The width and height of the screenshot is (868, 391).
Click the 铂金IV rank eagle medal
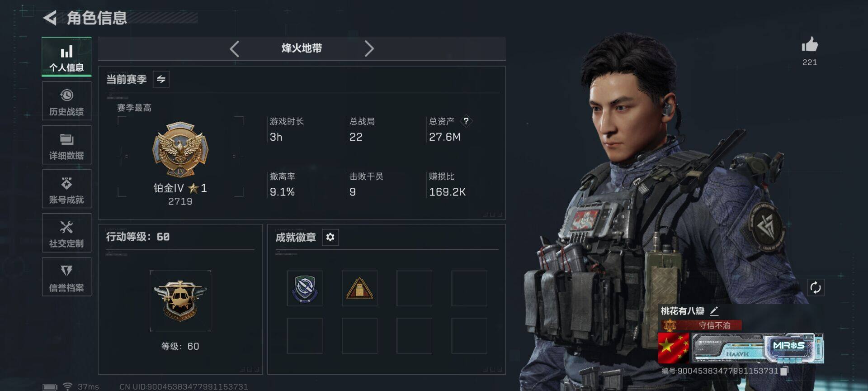(x=180, y=149)
